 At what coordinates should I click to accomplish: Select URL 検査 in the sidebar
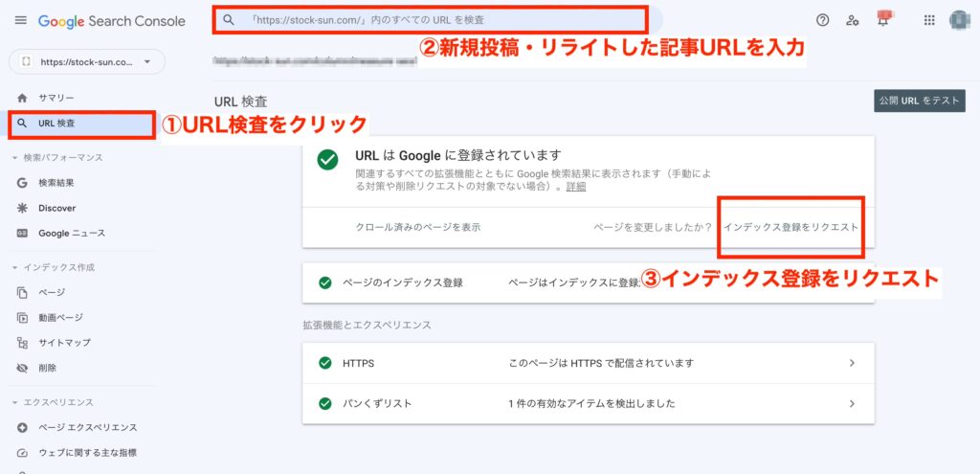(x=82, y=124)
